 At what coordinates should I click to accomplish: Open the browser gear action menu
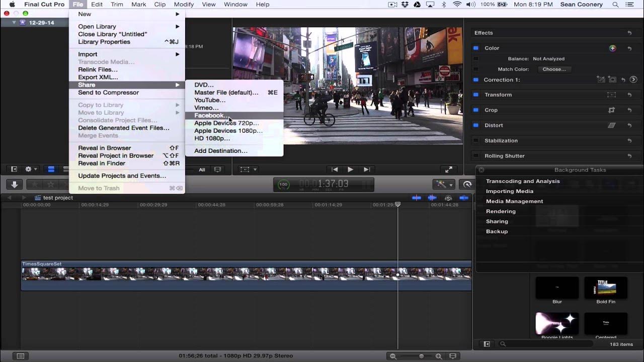30,169
